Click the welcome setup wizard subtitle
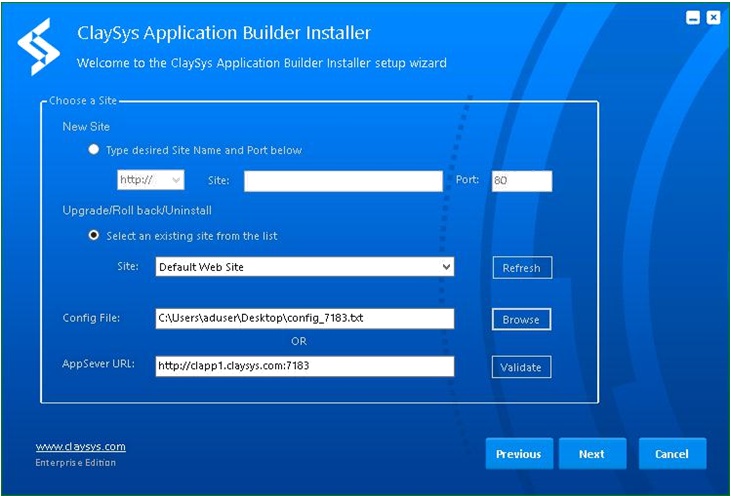Viewport: 731px width, 496px height. click(262, 63)
